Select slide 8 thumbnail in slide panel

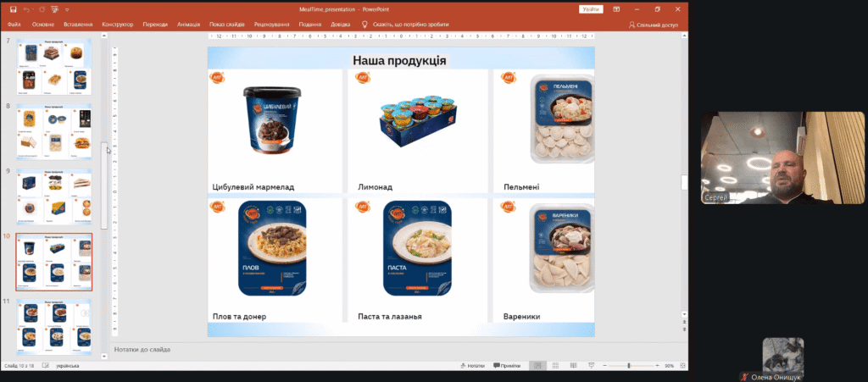[x=54, y=132]
